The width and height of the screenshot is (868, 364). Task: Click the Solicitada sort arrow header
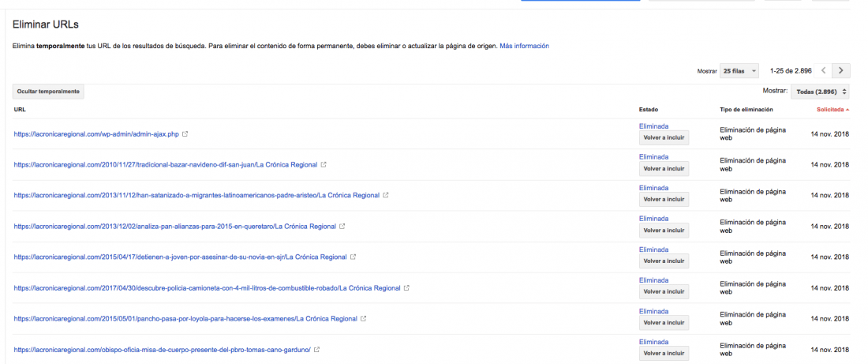point(832,110)
